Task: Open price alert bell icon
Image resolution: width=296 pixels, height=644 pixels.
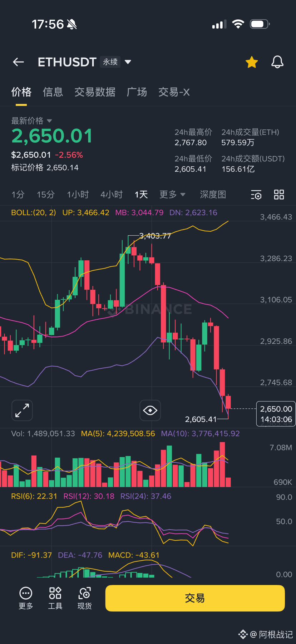Action: click(x=277, y=62)
